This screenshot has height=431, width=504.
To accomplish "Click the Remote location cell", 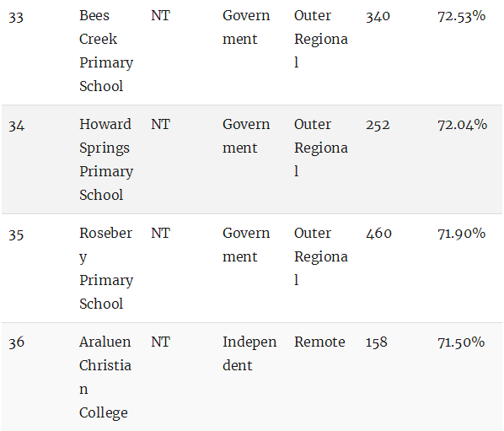I will (x=319, y=342).
